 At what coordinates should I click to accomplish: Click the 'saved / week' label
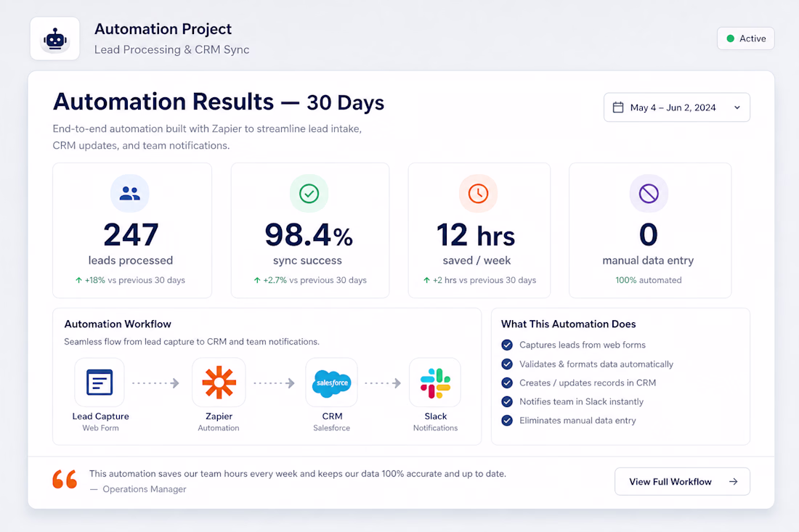click(x=476, y=260)
